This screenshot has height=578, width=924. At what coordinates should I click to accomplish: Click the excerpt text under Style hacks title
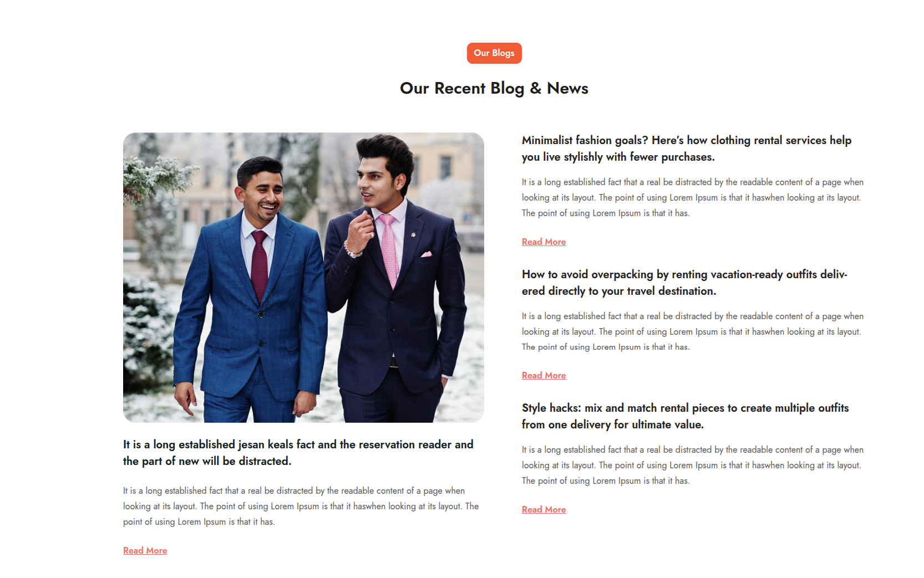click(x=692, y=465)
